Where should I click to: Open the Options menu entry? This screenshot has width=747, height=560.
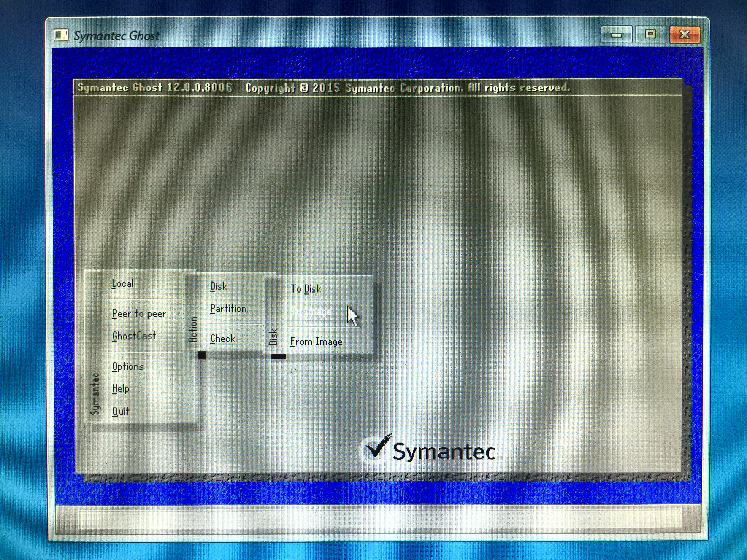[128, 366]
